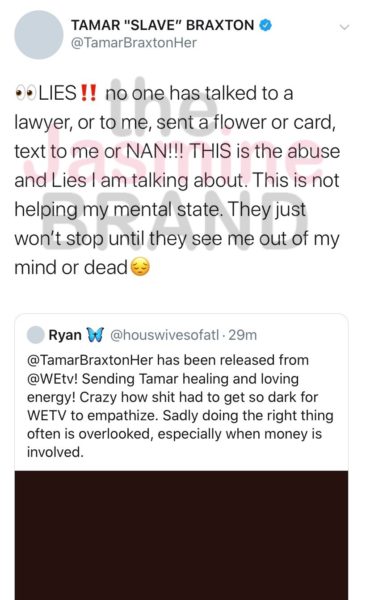The image size is (366, 600).
Task: Click the eyes emoji before LIES
Action: 26,93
